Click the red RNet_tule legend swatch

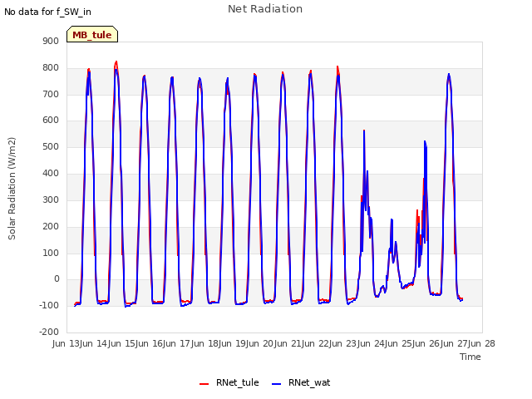pos(204,384)
